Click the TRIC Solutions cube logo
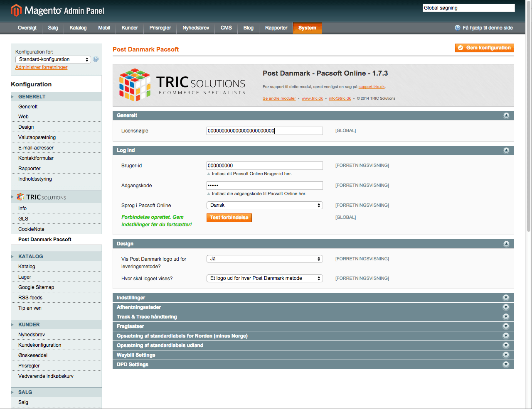 point(135,85)
